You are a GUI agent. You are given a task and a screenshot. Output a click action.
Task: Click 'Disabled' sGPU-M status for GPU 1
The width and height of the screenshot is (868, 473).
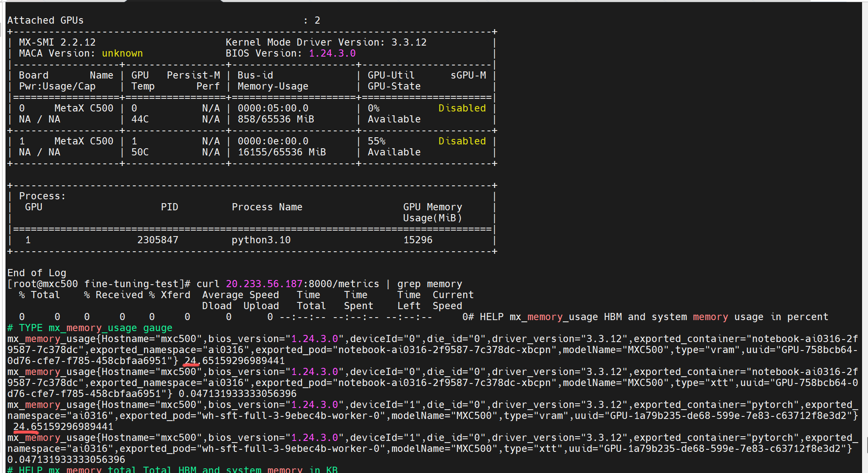click(x=462, y=141)
